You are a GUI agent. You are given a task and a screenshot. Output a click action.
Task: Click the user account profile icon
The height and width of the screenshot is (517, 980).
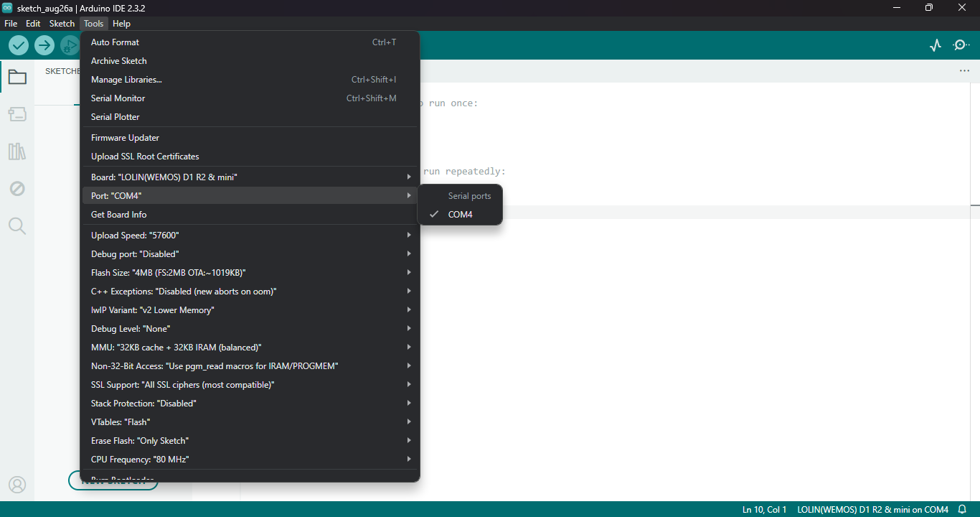17,485
